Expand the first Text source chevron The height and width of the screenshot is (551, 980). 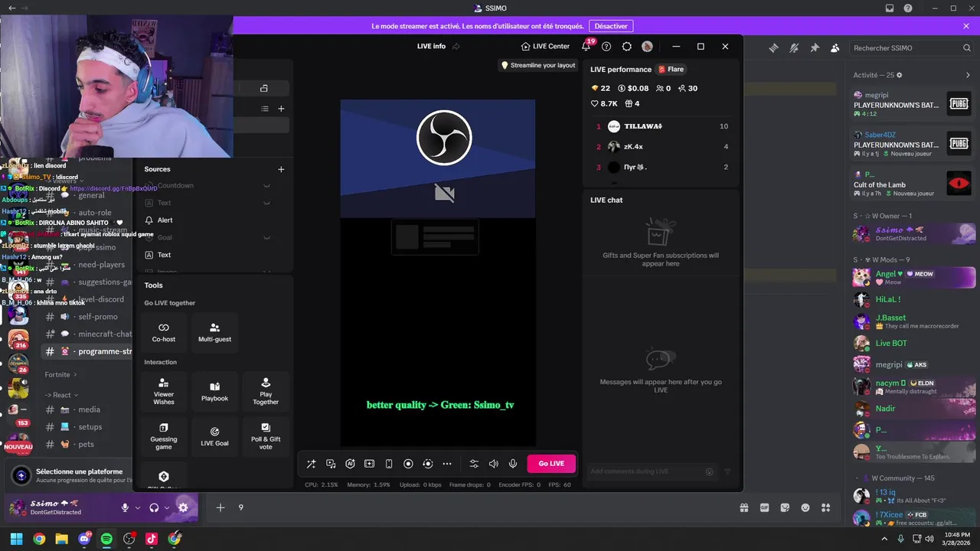click(x=267, y=204)
